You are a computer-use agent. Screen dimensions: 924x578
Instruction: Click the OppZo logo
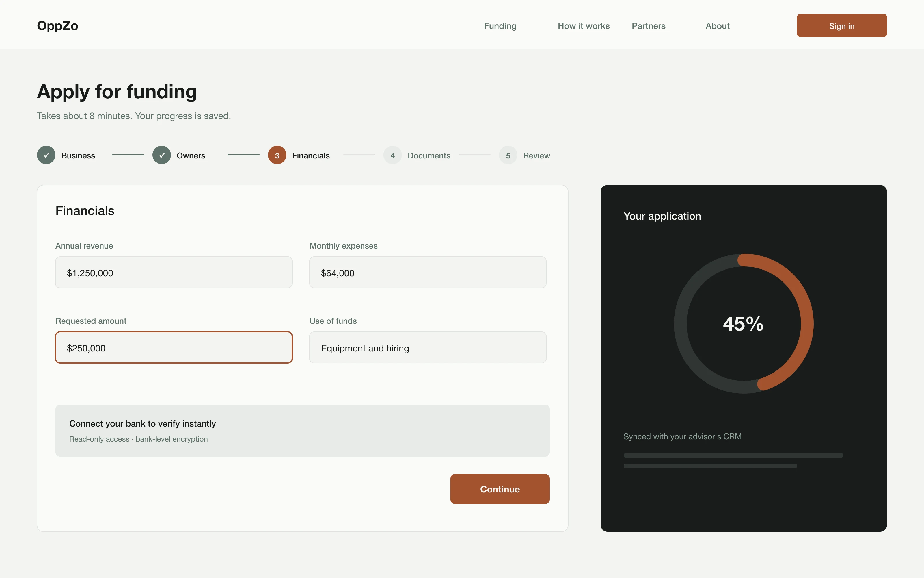tap(57, 26)
